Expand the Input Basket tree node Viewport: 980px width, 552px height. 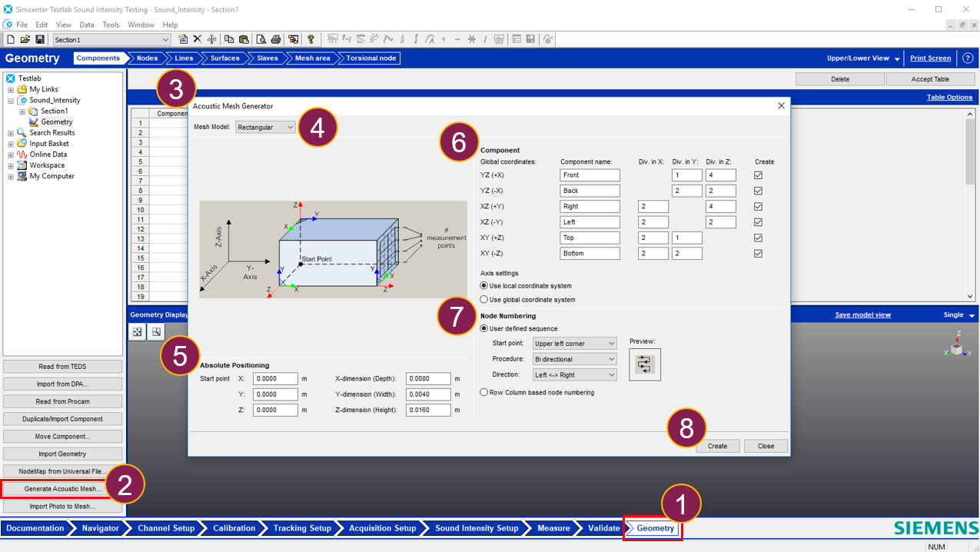coord(11,144)
